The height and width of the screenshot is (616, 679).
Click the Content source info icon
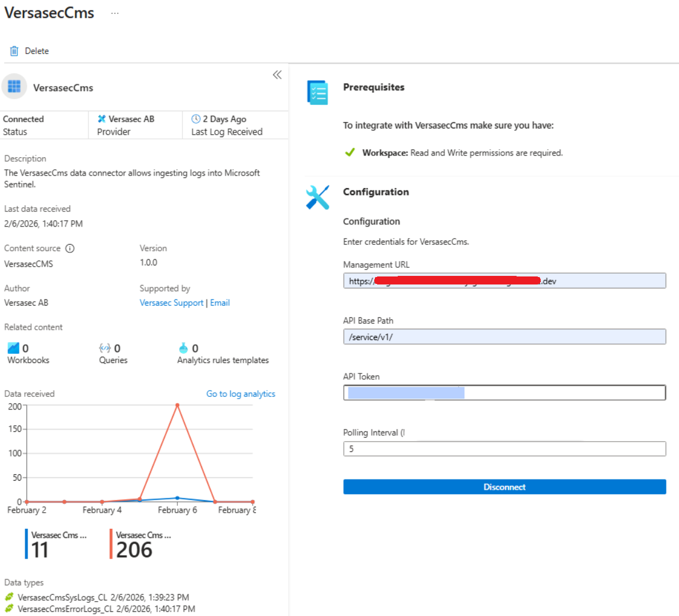pos(69,248)
